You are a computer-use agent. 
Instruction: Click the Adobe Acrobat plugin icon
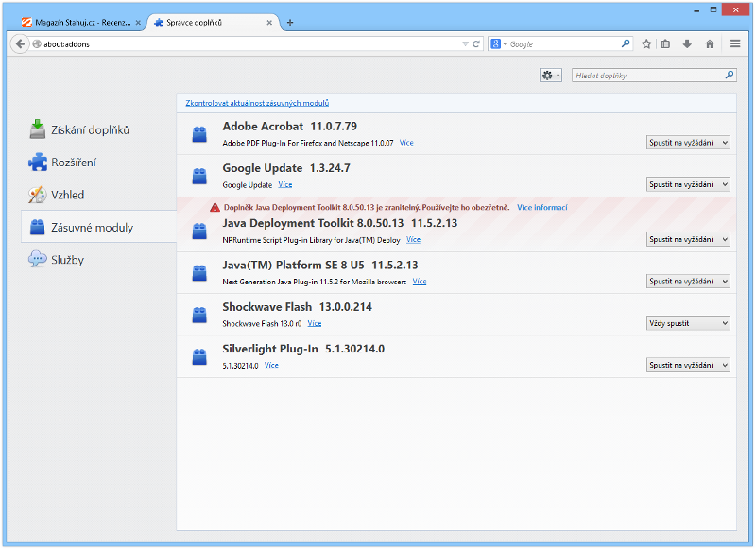(199, 134)
